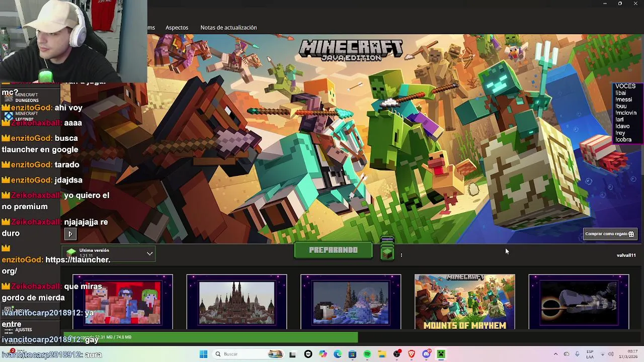Expand the Ultima versión version dropdown
Image resolution: width=644 pixels, height=362 pixels.
point(110,254)
